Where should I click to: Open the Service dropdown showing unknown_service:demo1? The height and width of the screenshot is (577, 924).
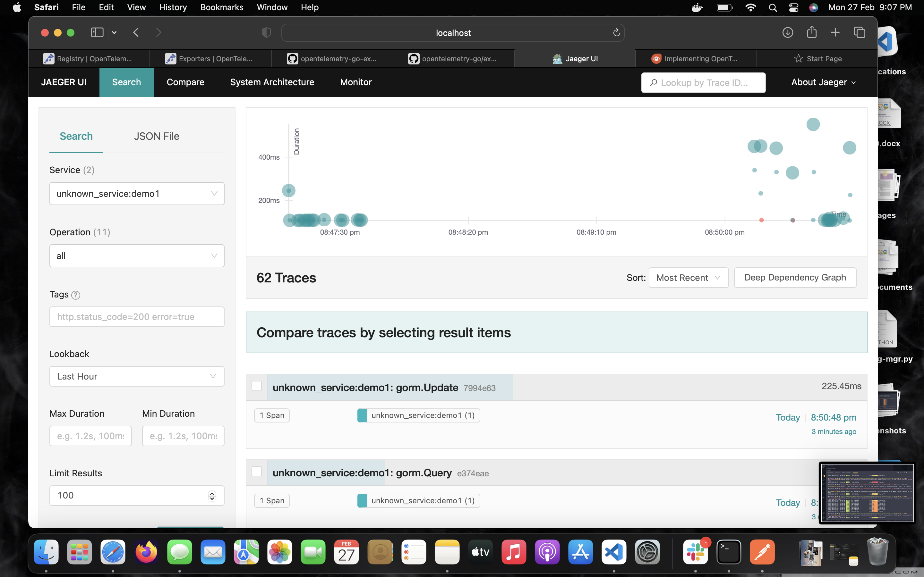[137, 194]
